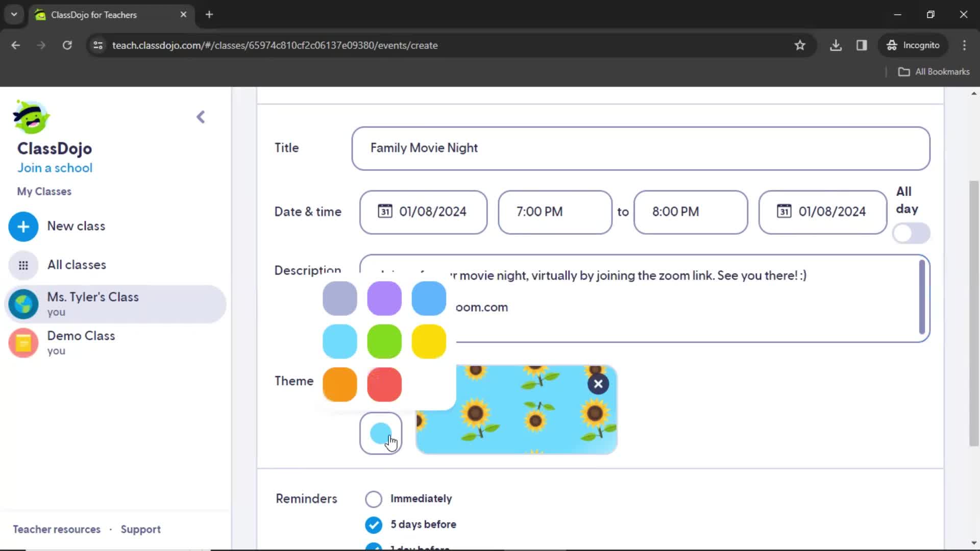
Task: Pick the yellow color swatch
Action: (x=429, y=341)
